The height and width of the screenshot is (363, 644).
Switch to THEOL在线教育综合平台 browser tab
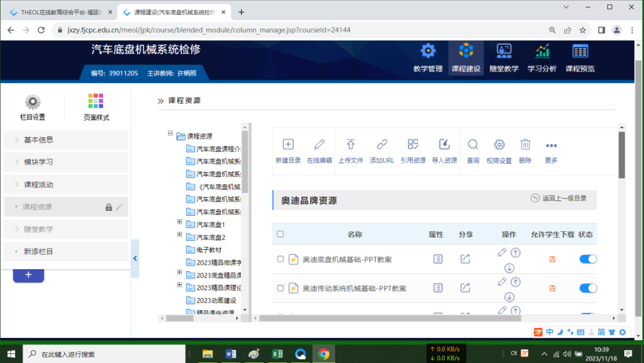pos(61,13)
